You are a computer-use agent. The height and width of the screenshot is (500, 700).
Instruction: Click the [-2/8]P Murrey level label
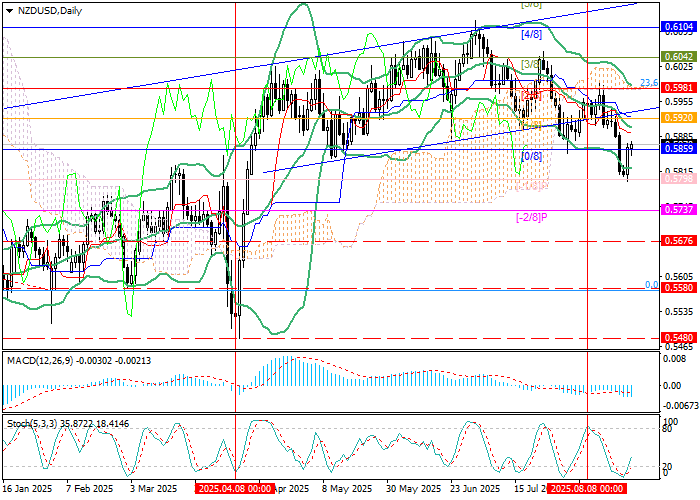click(x=532, y=217)
